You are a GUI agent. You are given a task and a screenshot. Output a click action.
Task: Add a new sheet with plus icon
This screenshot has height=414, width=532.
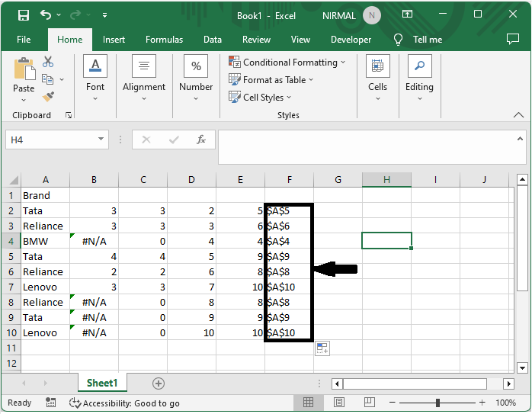coord(159,384)
